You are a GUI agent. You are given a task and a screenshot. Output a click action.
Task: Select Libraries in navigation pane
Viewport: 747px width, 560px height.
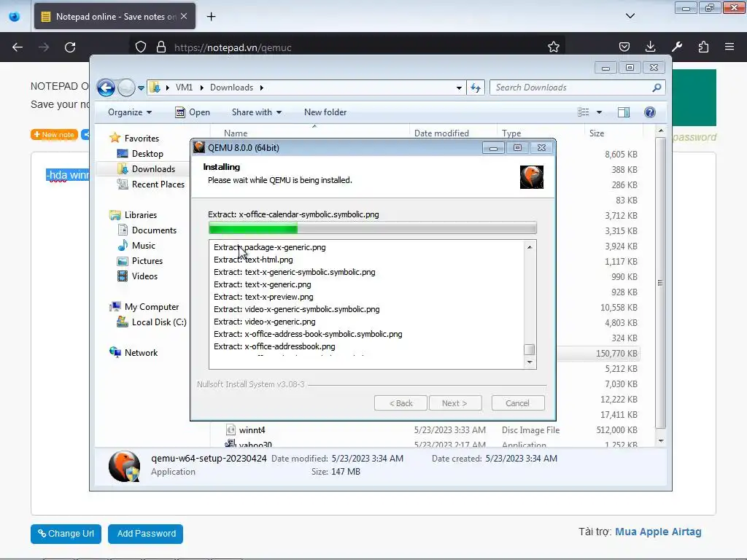[133, 215]
